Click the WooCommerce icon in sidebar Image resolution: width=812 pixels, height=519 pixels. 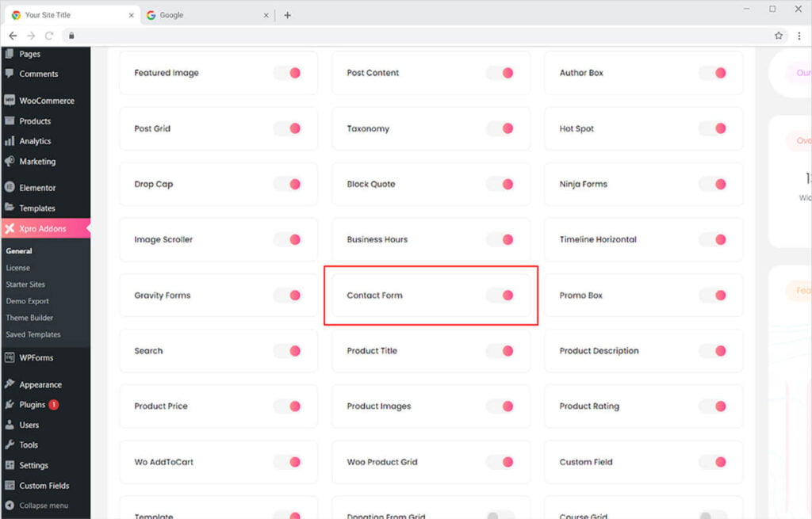[x=10, y=101]
